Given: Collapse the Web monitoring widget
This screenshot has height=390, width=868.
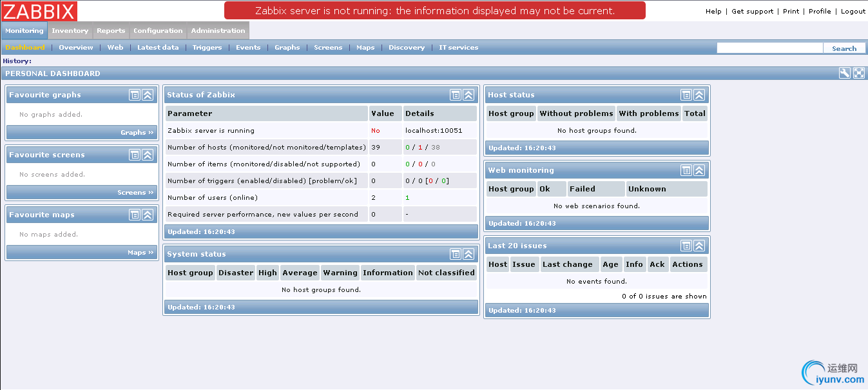Looking at the screenshot, I should pyautogui.click(x=699, y=170).
